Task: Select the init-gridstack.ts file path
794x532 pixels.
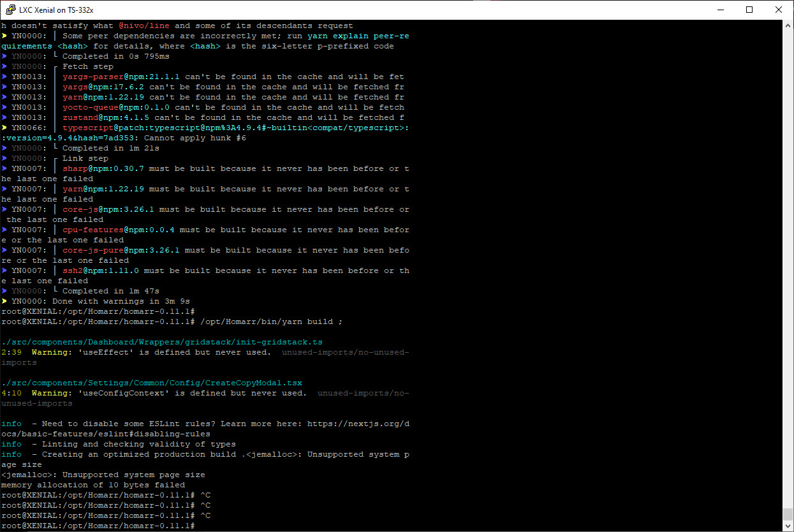Action: click(x=161, y=341)
